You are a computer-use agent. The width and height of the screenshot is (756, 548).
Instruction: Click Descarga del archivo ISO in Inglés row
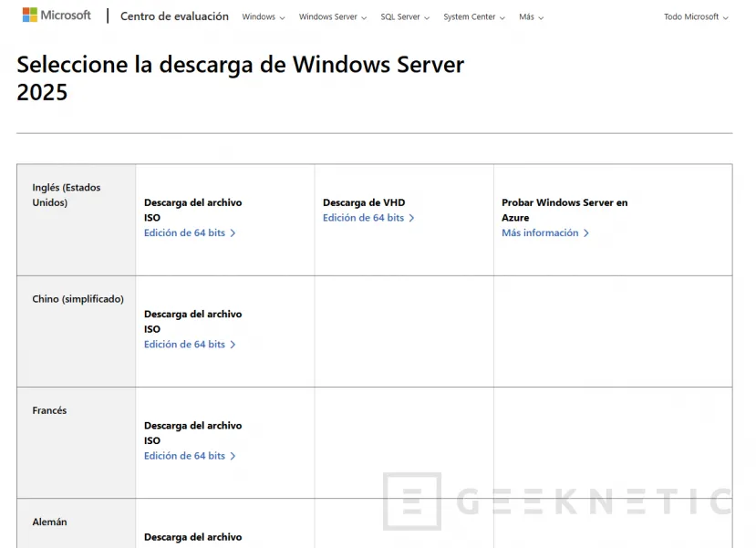pyautogui.click(x=192, y=210)
